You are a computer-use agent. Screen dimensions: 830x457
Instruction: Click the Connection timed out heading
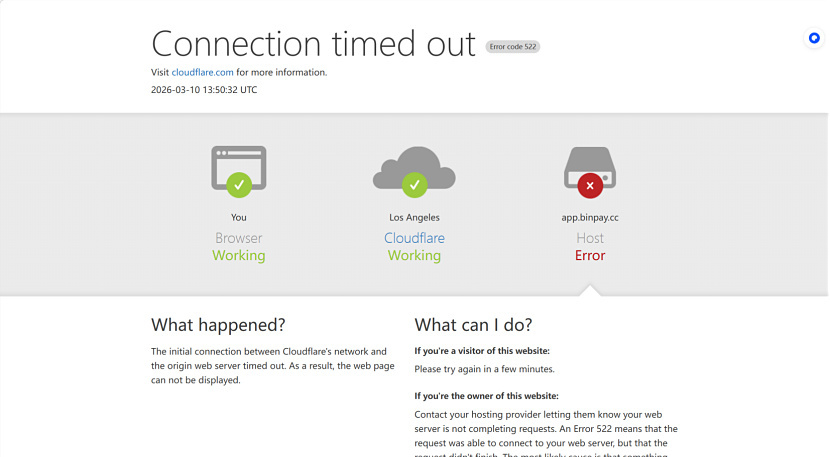(313, 43)
